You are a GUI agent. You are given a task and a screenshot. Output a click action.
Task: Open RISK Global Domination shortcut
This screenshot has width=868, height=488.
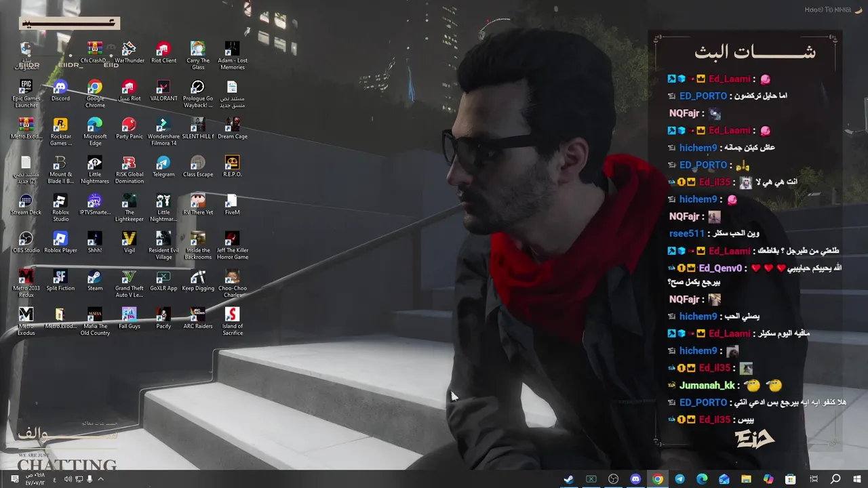pyautogui.click(x=129, y=169)
